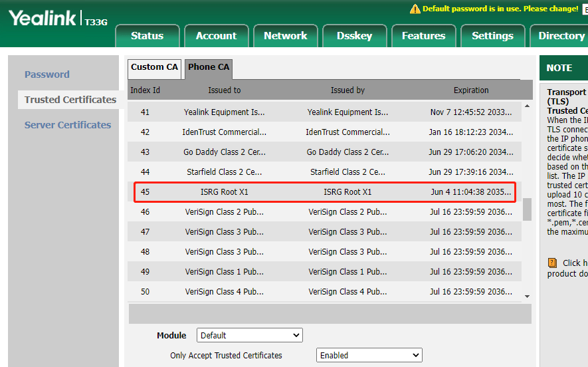This screenshot has width=588, height=367.
Task: Click the NOTE panel header
Action: [563, 68]
